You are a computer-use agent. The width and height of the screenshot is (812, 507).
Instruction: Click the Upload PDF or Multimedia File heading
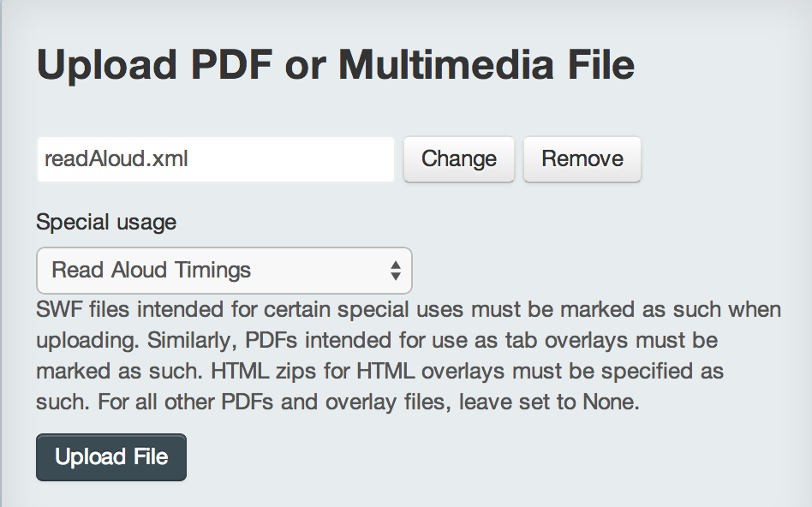pos(336,65)
